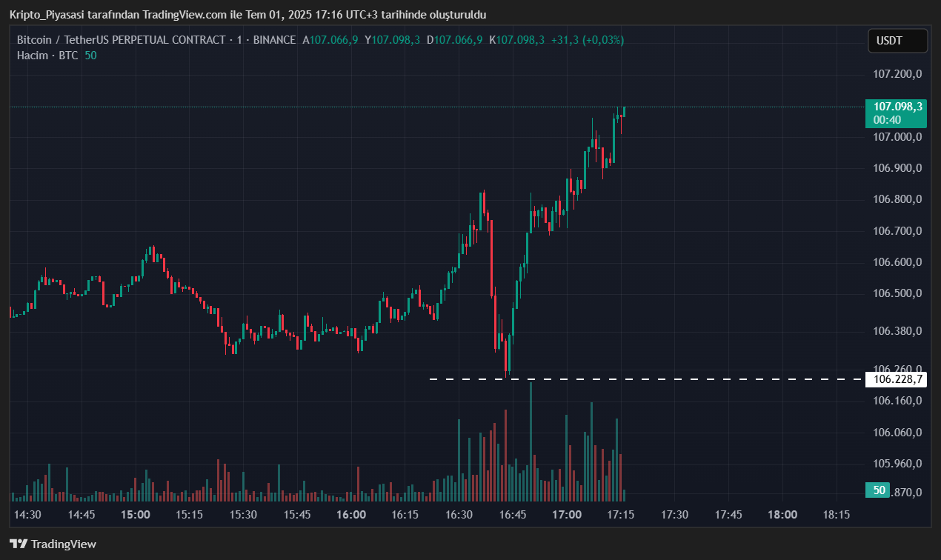This screenshot has height=560, width=941.
Task: Click the 14:30 time axis label
Action: [27, 515]
